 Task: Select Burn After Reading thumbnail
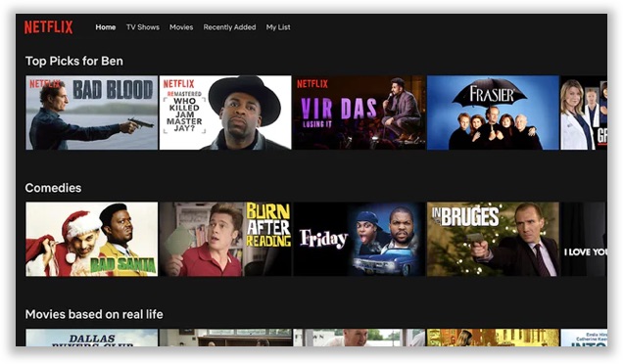coord(225,240)
